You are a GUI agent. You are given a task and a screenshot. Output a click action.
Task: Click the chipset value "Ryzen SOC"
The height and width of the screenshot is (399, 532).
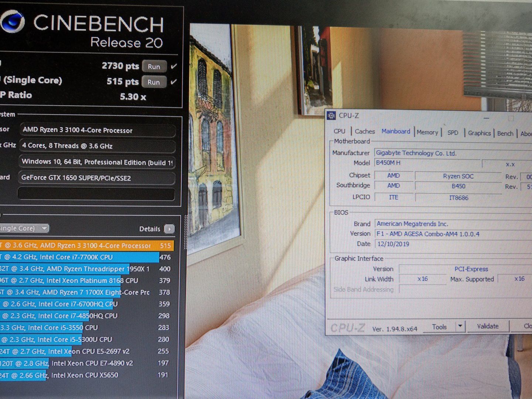pos(458,176)
